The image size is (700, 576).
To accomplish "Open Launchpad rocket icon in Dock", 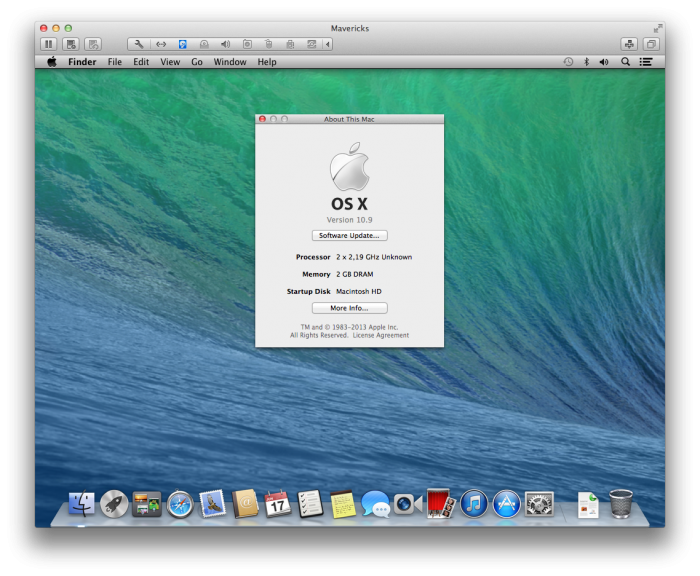I will pyautogui.click(x=114, y=503).
